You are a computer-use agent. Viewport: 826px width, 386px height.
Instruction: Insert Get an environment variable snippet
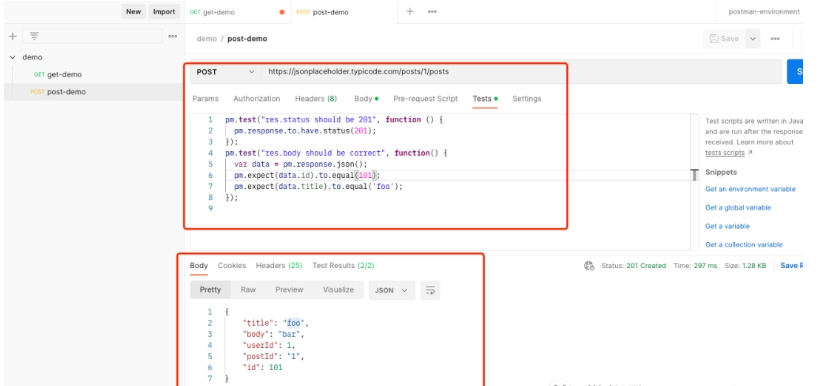(x=750, y=189)
